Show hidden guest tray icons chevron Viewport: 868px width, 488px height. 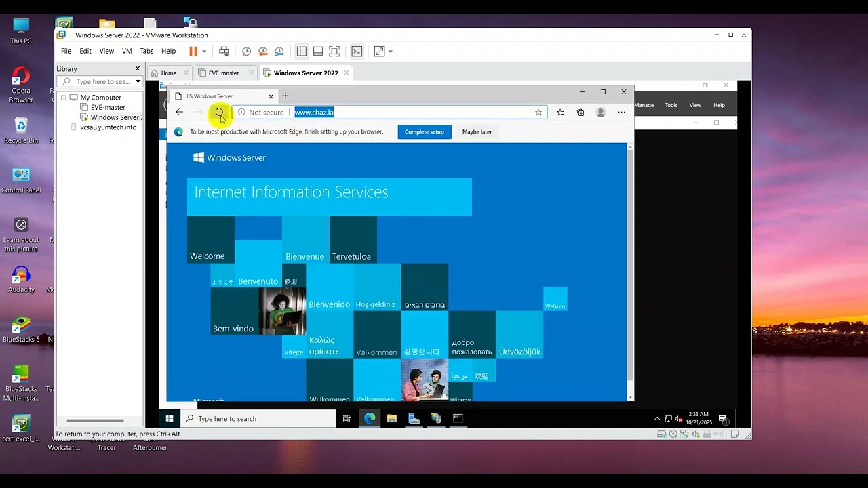pyautogui.click(x=657, y=418)
